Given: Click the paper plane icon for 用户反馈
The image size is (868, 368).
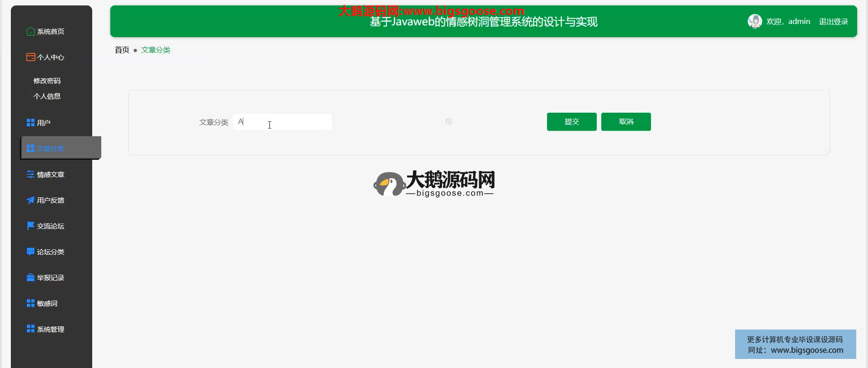Looking at the screenshot, I should (x=30, y=200).
